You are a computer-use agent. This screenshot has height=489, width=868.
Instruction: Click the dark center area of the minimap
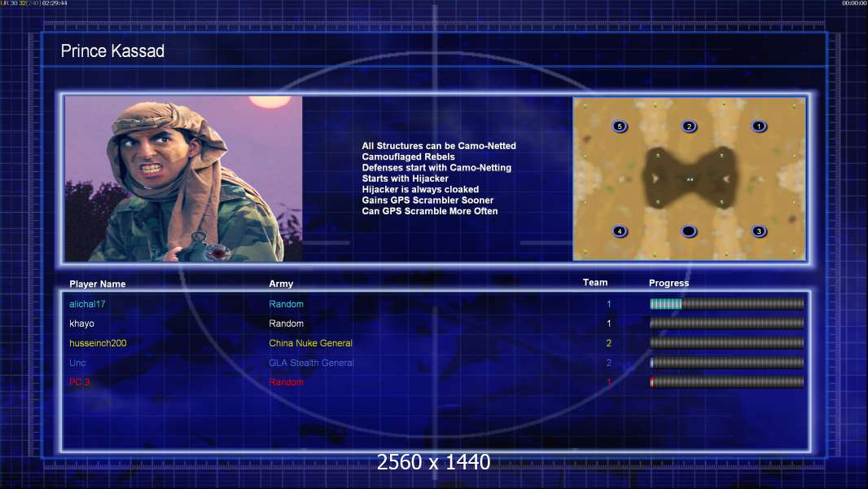coord(689,178)
